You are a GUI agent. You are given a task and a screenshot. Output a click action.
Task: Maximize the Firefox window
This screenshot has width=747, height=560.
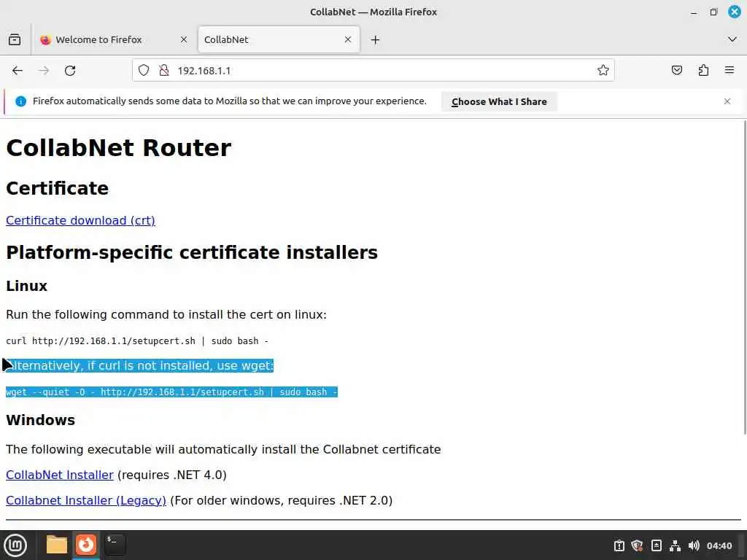tap(713, 12)
